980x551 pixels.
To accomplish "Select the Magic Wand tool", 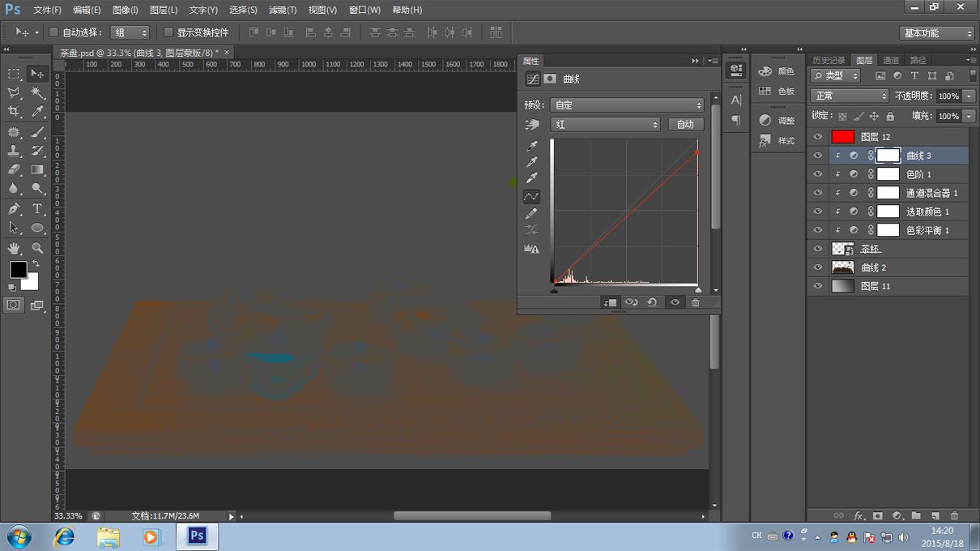I will [37, 93].
